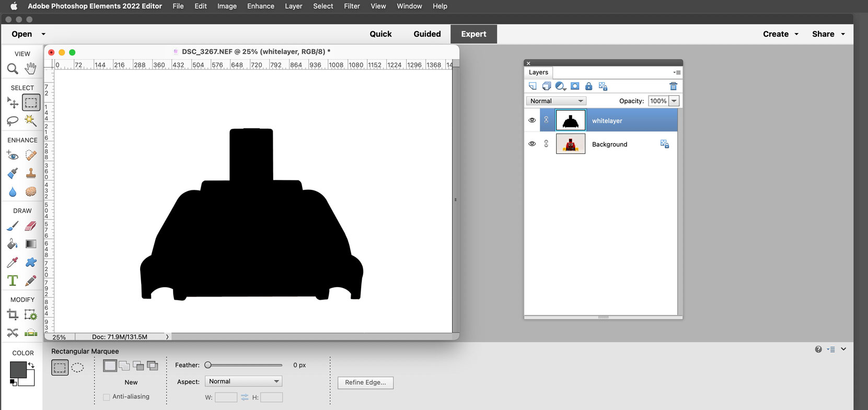
Task: Choose the Elliptical Marquee option
Action: [77, 368]
